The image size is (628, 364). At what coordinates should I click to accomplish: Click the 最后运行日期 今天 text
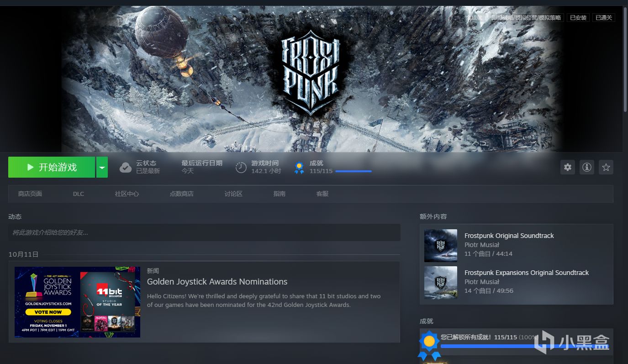tap(202, 167)
